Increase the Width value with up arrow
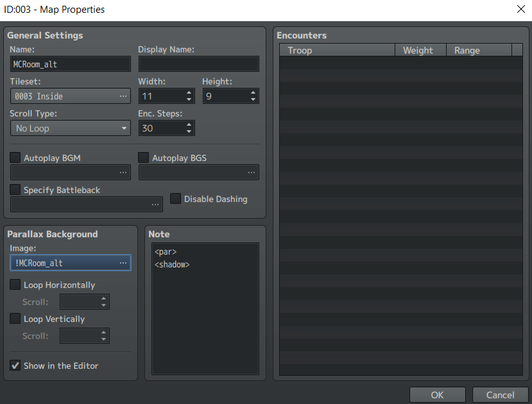 pyautogui.click(x=189, y=92)
